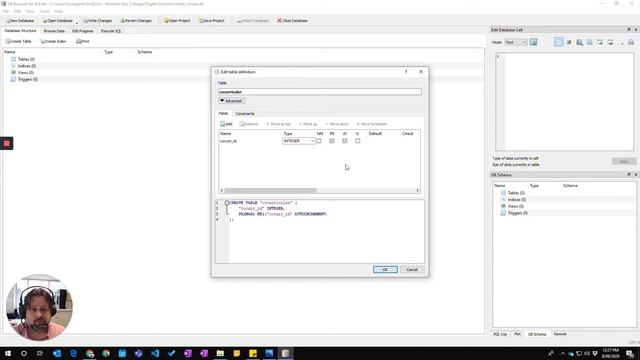Image resolution: width=640 pixels, height=360 pixels.
Task: Click Move to bottom in the fields toolbar
Action: click(x=372, y=124)
